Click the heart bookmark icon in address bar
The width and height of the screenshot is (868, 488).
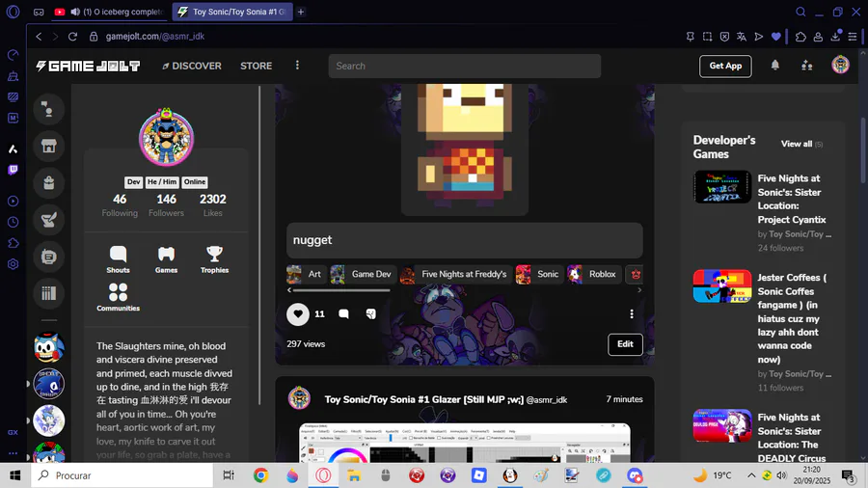(776, 37)
